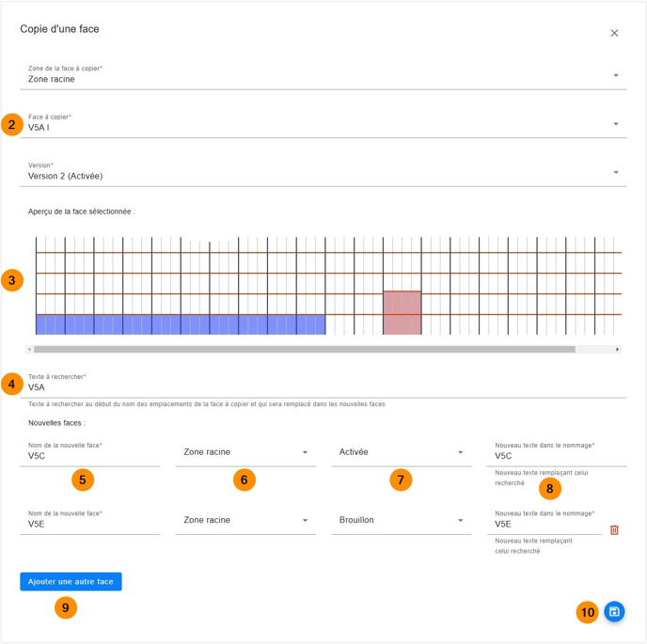Click the Texte à rechercher field
647x644 pixels.
click(323, 387)
